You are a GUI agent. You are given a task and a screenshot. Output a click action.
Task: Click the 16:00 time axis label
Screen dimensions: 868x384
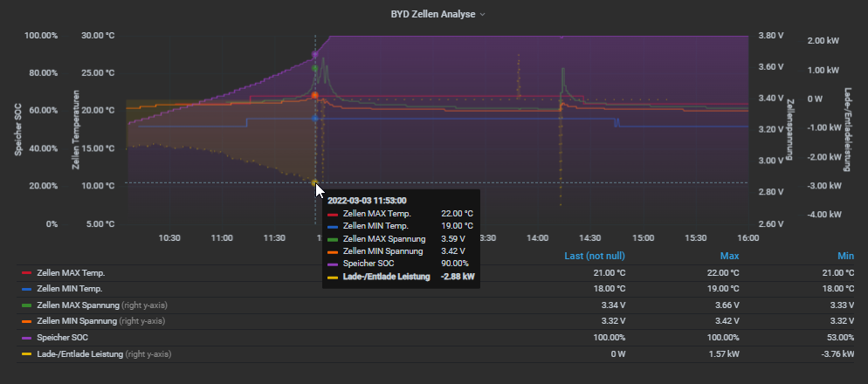pyautogui.click(x=747, y=238)
